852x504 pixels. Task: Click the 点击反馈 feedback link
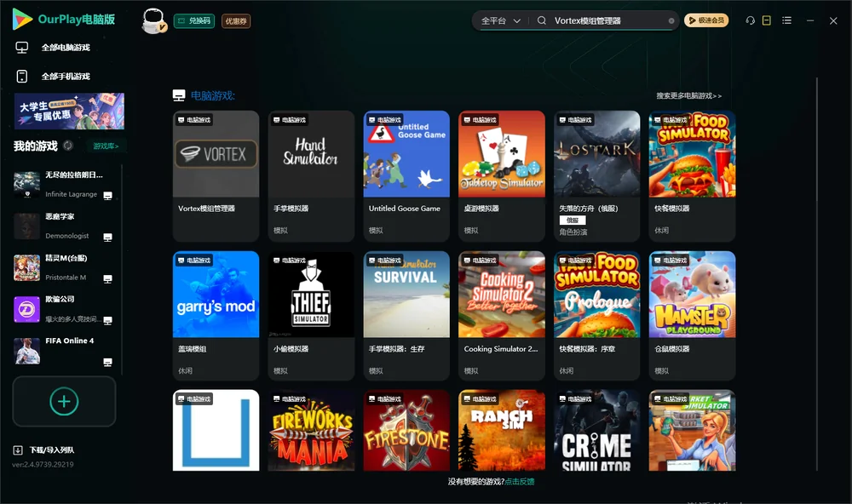520,482
